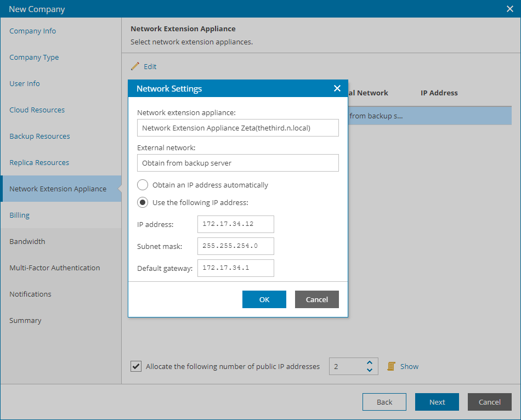Increase public IP address count
The image size is (521, 420).
(370, 363)
